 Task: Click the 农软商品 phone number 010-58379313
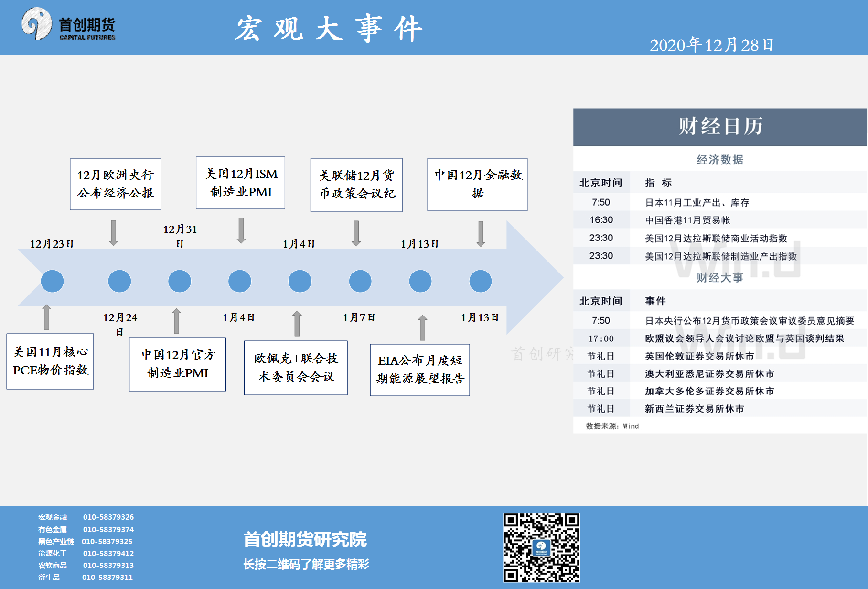coord(108,565)
